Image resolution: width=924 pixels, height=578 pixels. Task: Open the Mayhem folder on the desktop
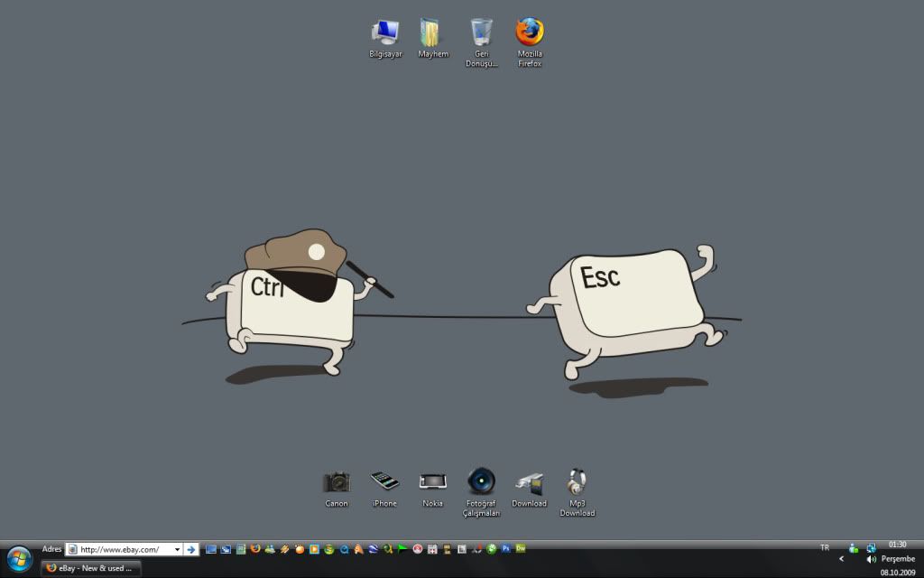point(433,33)
